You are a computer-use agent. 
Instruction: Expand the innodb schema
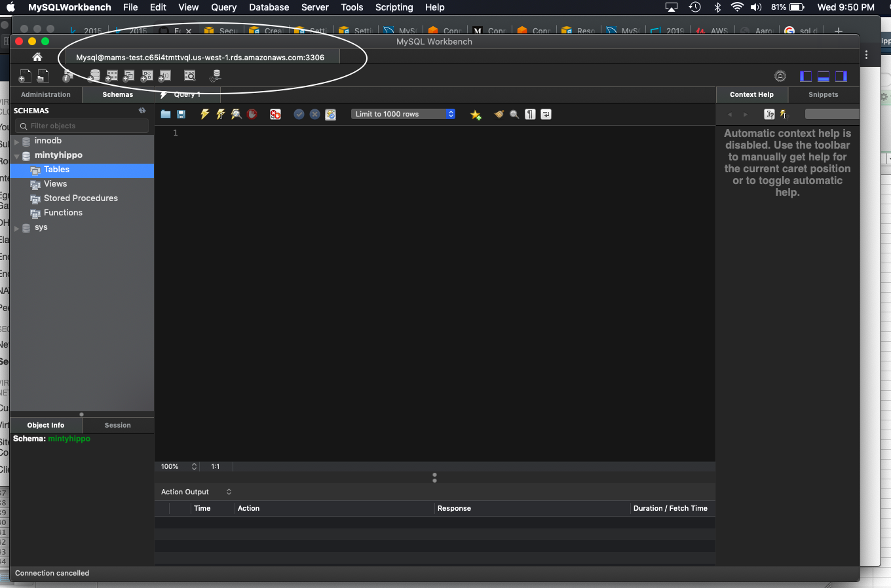(x=16, y=141)
